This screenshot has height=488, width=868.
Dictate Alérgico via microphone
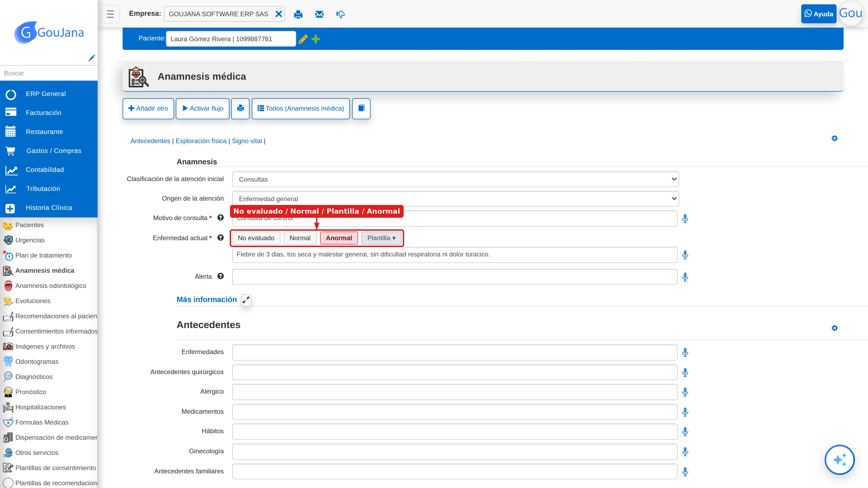(x=685, y=392)
